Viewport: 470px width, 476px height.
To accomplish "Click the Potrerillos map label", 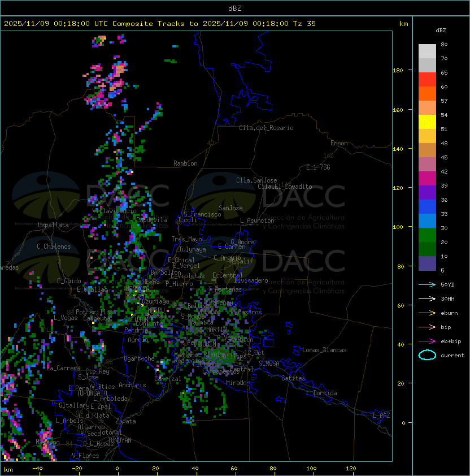I will pyautogui.click(x=94, y=312).
